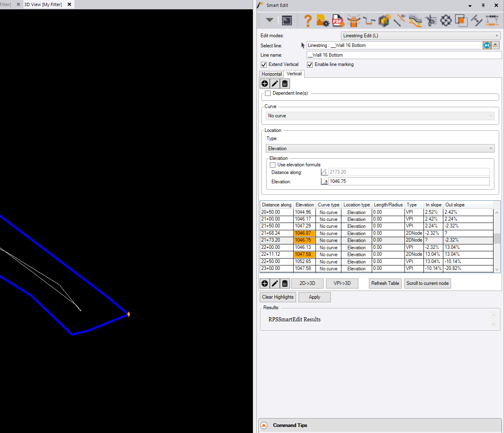Image resolution: width=504 pixels, height=433 pixels.
Task: Click the blue skip-forward icon in Select line
Action: pos(487,45)
